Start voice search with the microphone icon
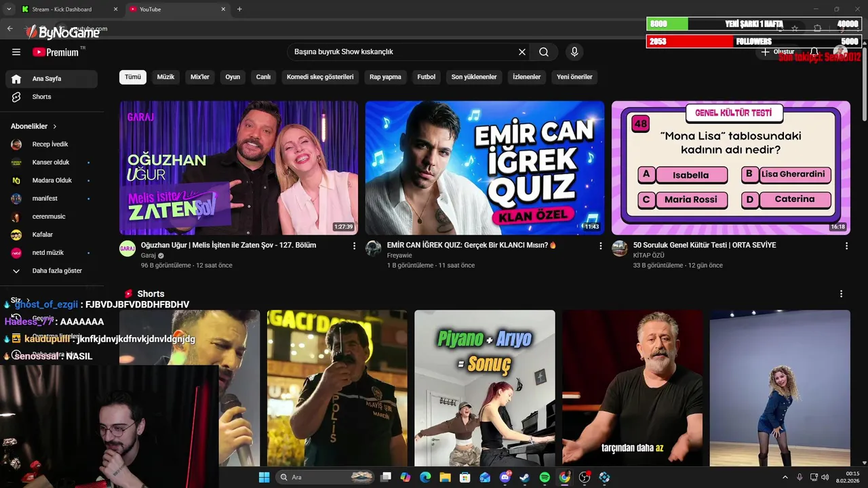This screenshot has height=488, width=868. pyautogui.click(x=574, y=52)
